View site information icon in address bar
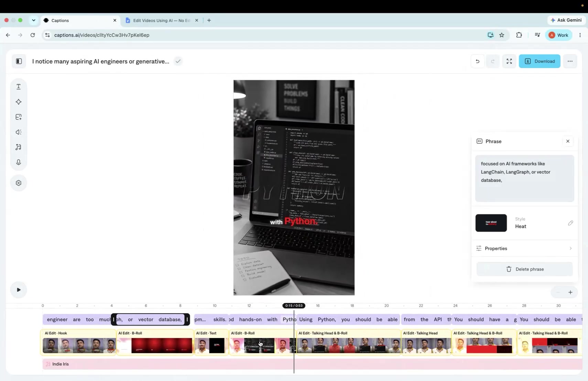 coord(47,35)
